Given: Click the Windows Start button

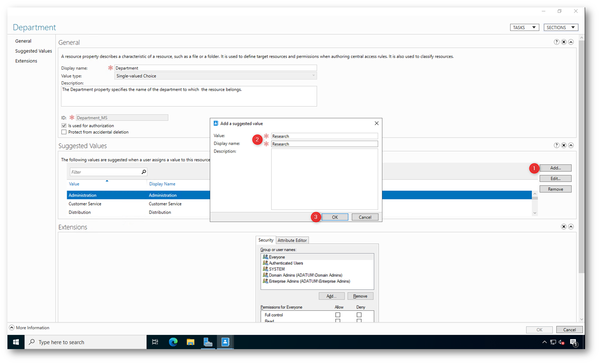Looking at the screenshot, I should 16,342.
